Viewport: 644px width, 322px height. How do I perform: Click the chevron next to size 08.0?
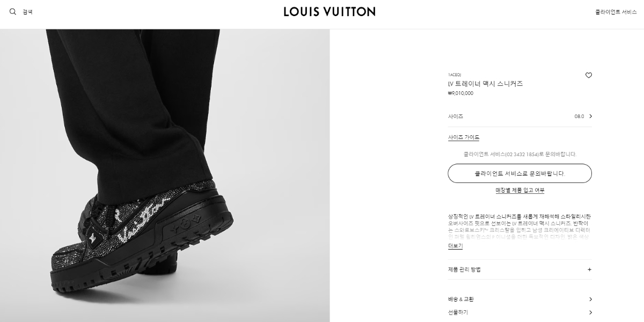pos(590,116)
